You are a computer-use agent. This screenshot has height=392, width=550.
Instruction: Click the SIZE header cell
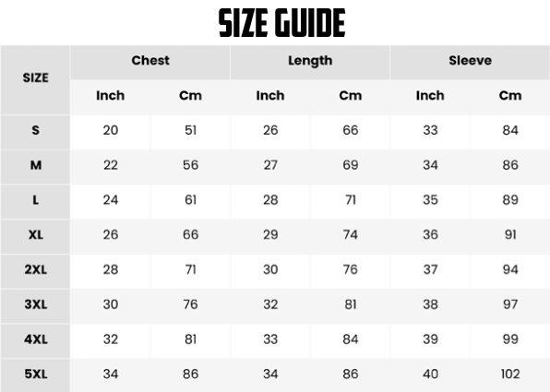click(x=35, y=77)
